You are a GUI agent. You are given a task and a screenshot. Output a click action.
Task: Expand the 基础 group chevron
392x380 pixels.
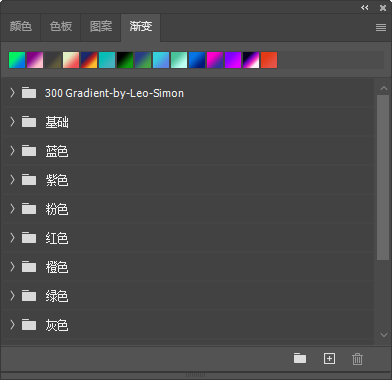point(12,122)
